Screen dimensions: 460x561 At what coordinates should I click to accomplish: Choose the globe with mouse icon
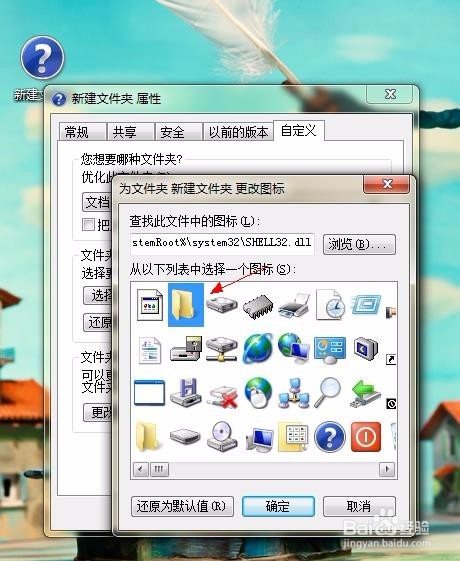click(x=258, y=393)
